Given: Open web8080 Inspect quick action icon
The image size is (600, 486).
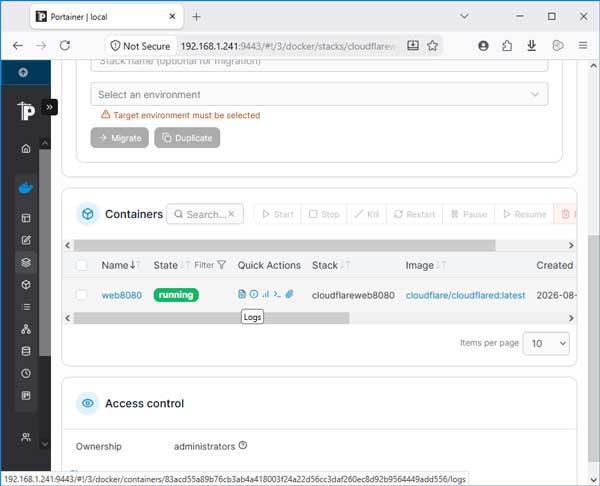Looking at the screenshot, I should (x=254, y=294).
